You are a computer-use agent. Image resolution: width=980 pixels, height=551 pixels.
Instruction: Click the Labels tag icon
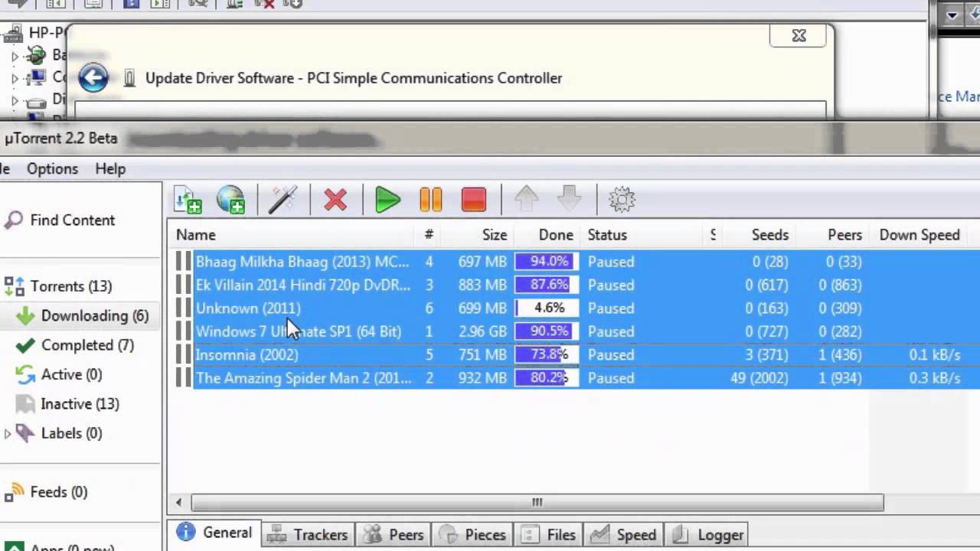tap(25, 433)
